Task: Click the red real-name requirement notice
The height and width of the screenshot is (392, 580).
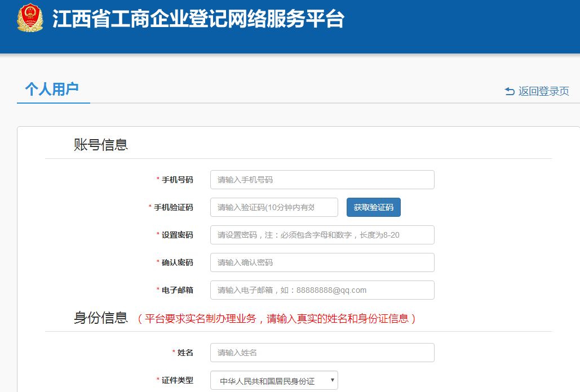Action: pos(276,318)
